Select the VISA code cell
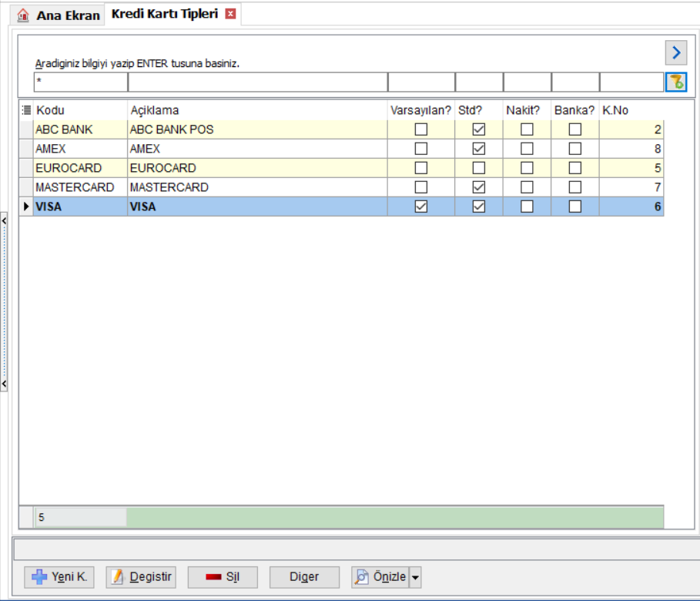Viewport: 700px width, 601px height. point(80,206)
